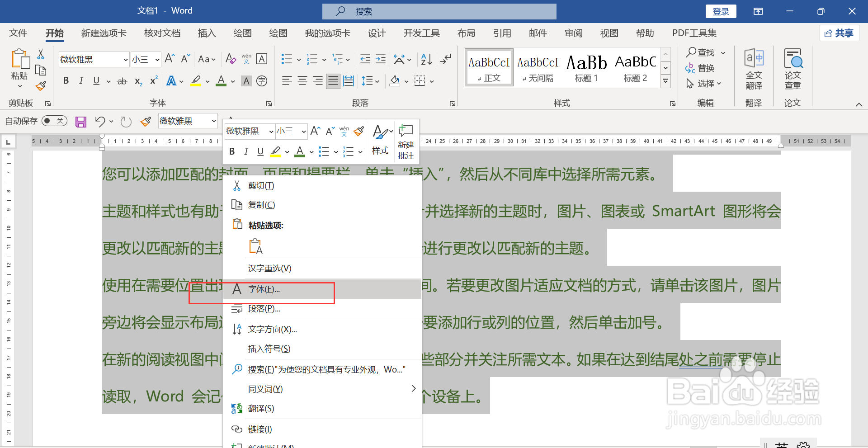Apply the 标题 1 style
This screenshot has height=448, width=868.
click(x=586, y=68)
